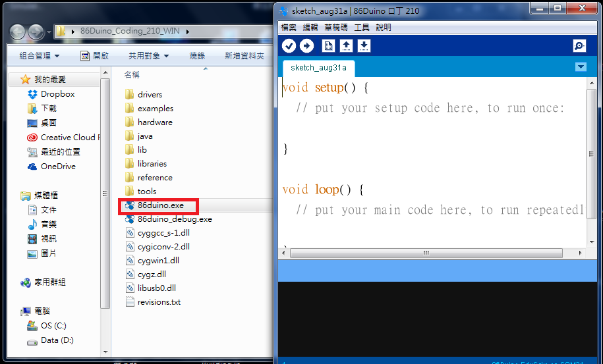This screenshot has width=603, height=364.
Task: Expand the 組合管理 dropdown menu
Action: click(x=40, y=56)
